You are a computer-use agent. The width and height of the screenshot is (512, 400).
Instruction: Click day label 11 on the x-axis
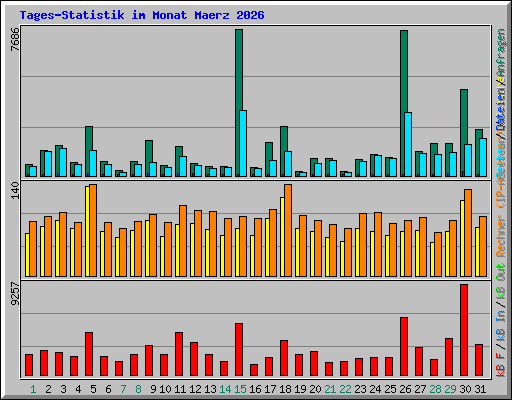tap(180, 389)
